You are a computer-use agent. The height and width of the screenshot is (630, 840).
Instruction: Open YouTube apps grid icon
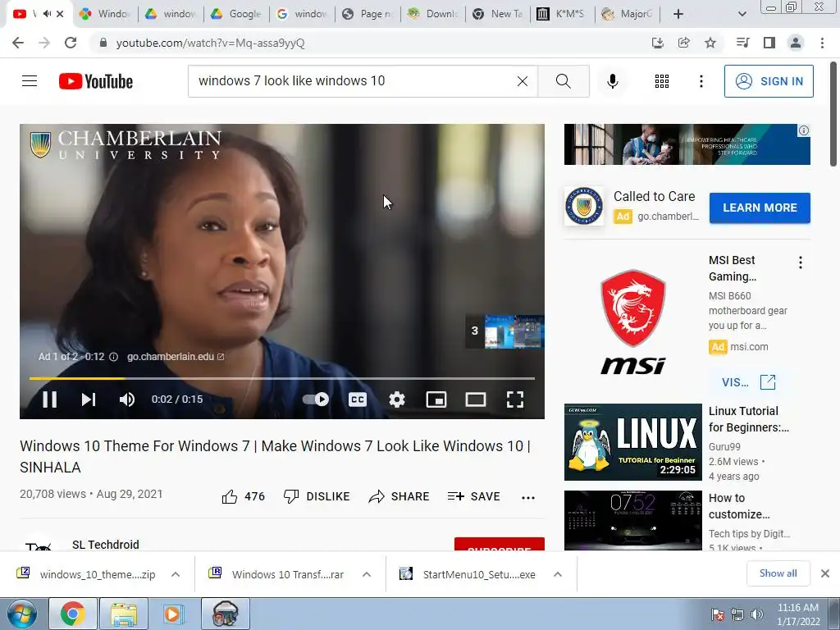coord(662,81)
